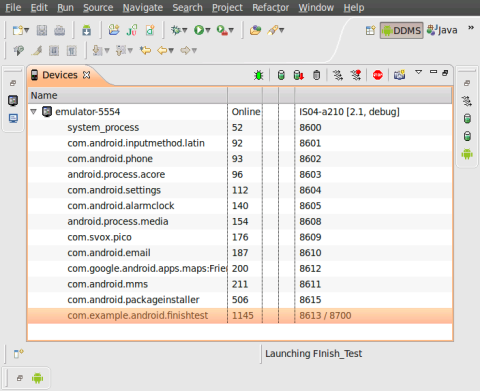
Task: Click the red Stop Process icon
Action: pos(378,75)
